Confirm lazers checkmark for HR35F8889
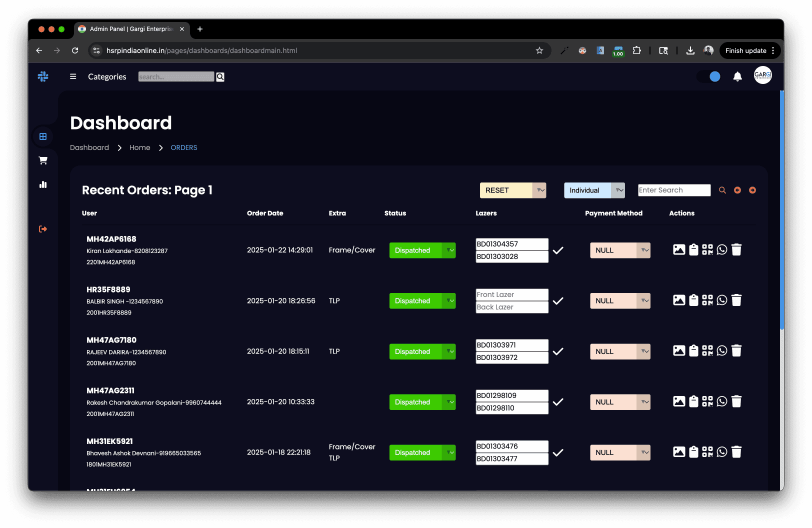Screen dimensions: 812x528 click(x=558, y=300)
